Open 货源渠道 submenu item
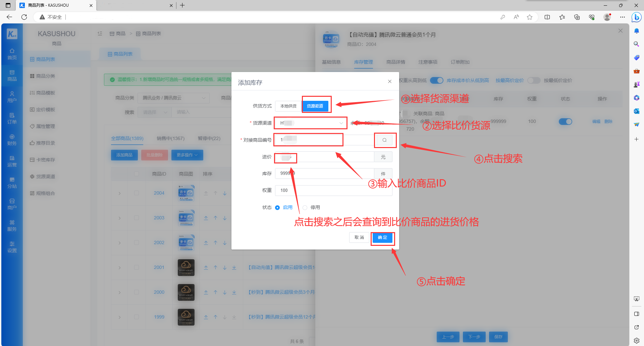This screenshot has width=644, height=346. [57, 177]
